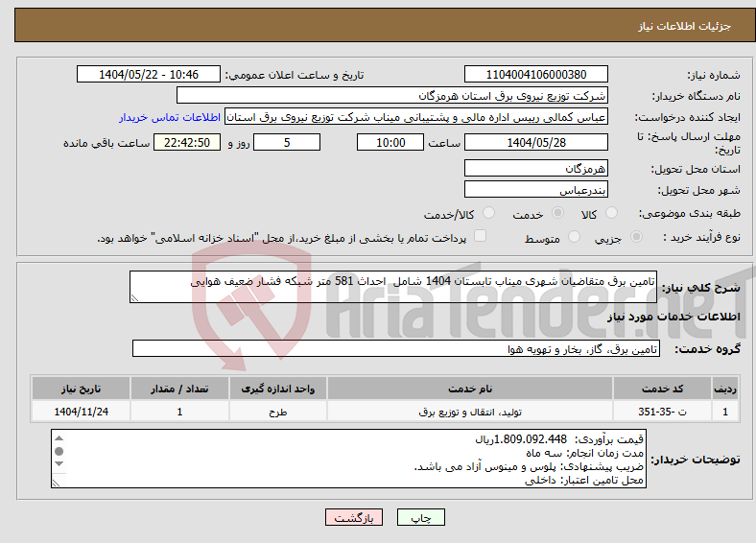756x543 pixels.
Task: Click the نام دستگاه خریدار label
Action: click(697, 96)
